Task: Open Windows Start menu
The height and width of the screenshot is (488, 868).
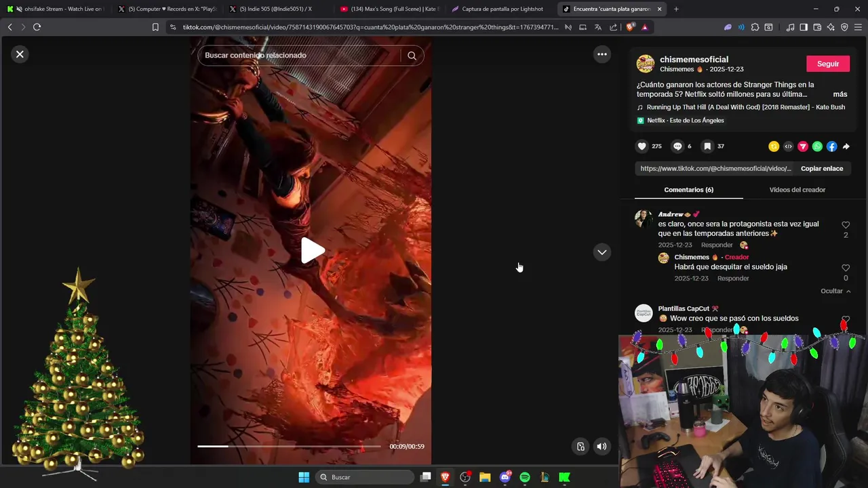Action: [304, 477]
